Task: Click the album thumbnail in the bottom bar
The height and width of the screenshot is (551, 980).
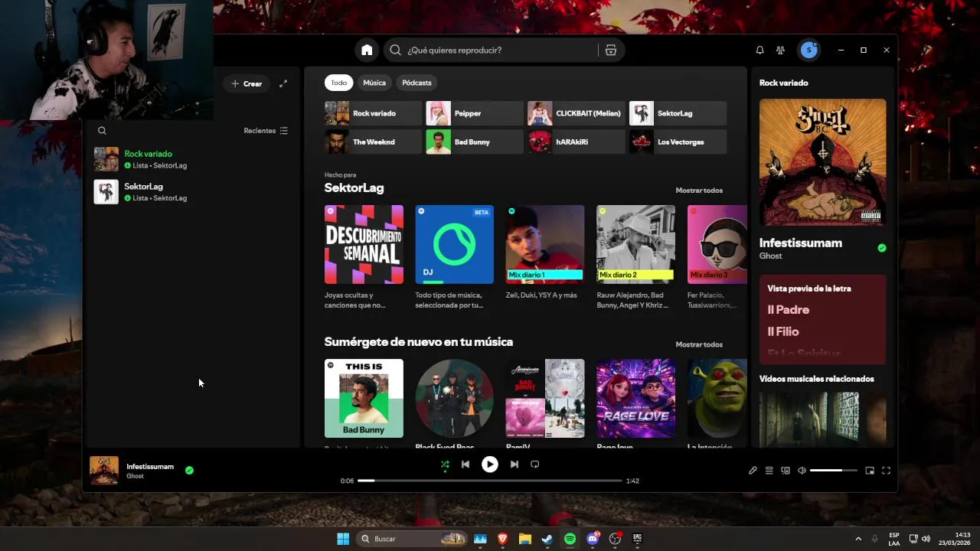Action: 104,471
